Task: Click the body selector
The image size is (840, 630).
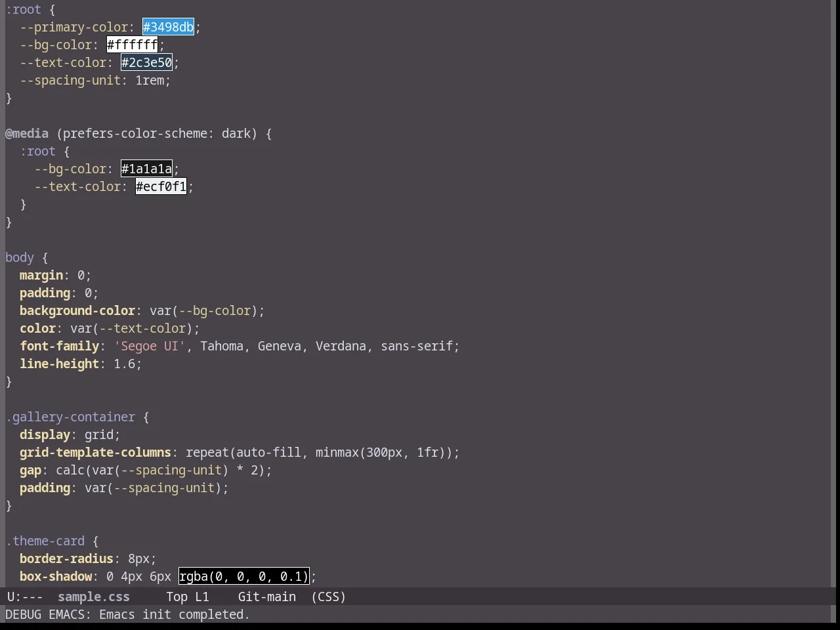Action: coord(20,257)
